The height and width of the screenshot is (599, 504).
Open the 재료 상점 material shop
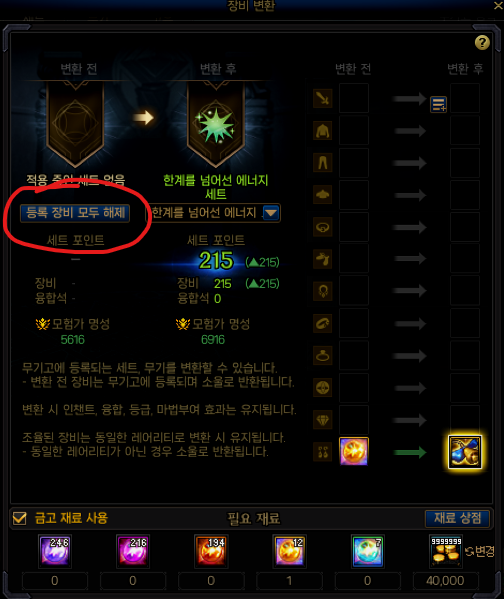457,518
